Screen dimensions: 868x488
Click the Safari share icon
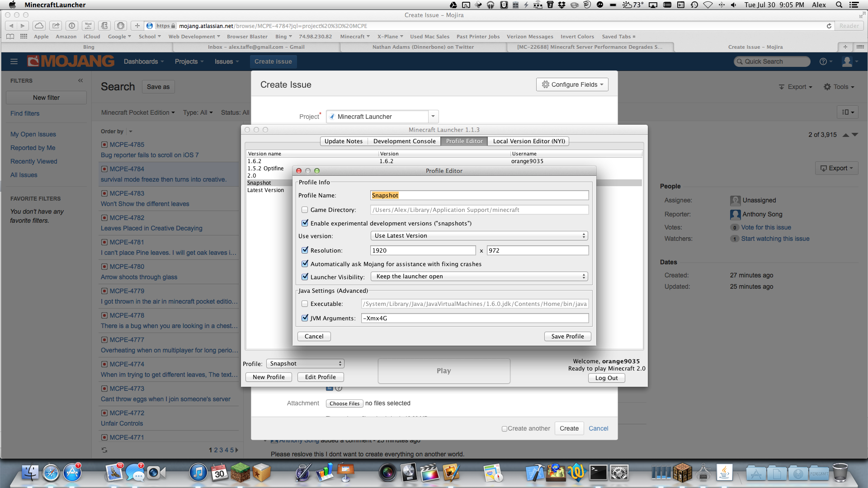coord(56,26)
